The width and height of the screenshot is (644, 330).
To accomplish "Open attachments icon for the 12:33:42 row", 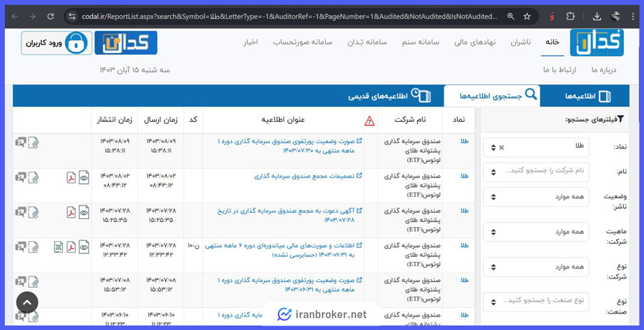I will (34, 247).
